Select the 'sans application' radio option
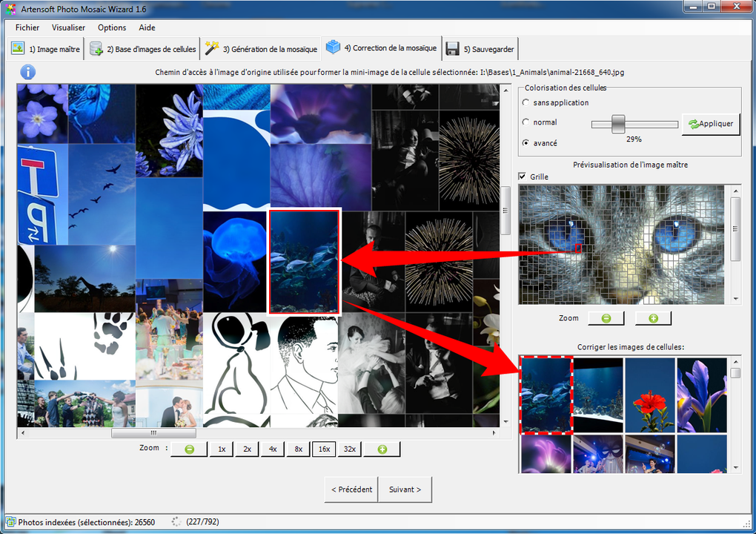 526,102
